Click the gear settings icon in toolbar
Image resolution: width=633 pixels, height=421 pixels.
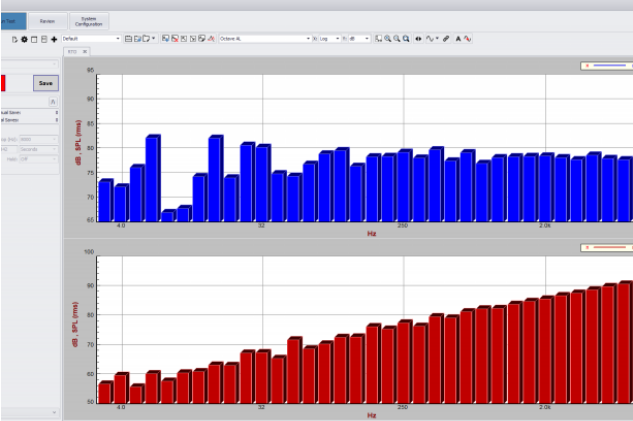24,38
